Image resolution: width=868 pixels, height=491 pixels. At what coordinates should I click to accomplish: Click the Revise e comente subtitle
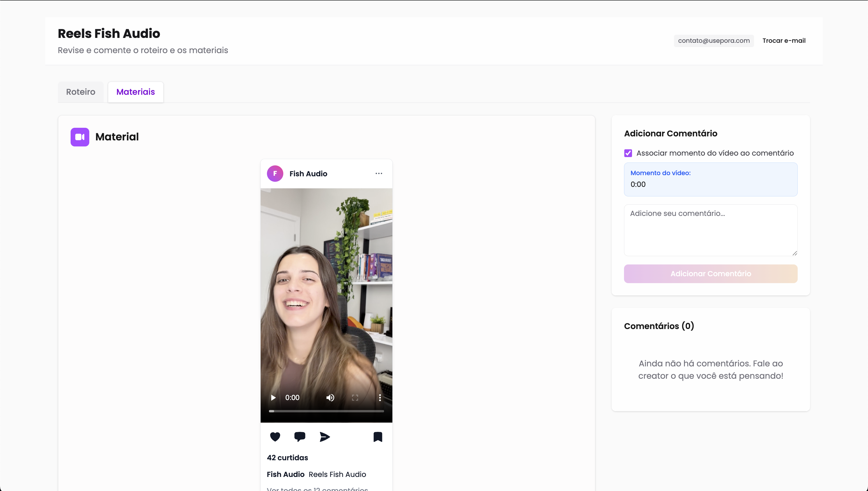pyautogui.click(x=143, y=50)
